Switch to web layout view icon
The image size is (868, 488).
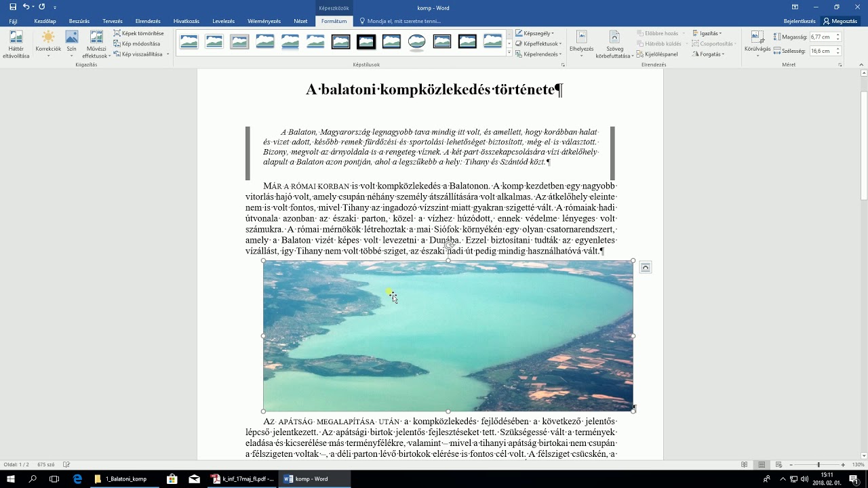tap(778, 464)
